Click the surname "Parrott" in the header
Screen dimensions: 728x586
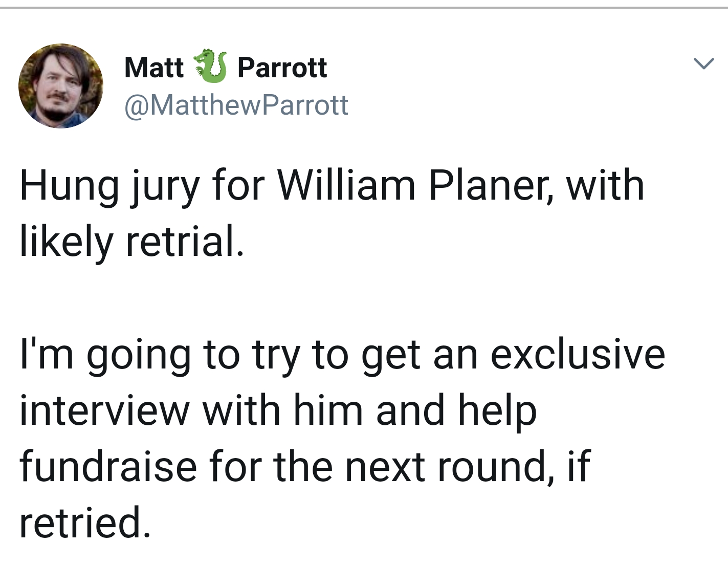click(282, 68)
